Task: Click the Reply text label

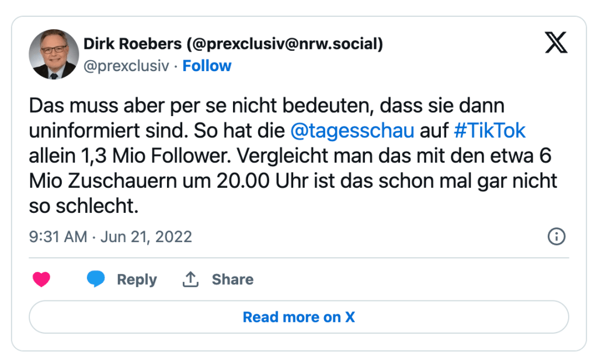Action: point(137,280)
